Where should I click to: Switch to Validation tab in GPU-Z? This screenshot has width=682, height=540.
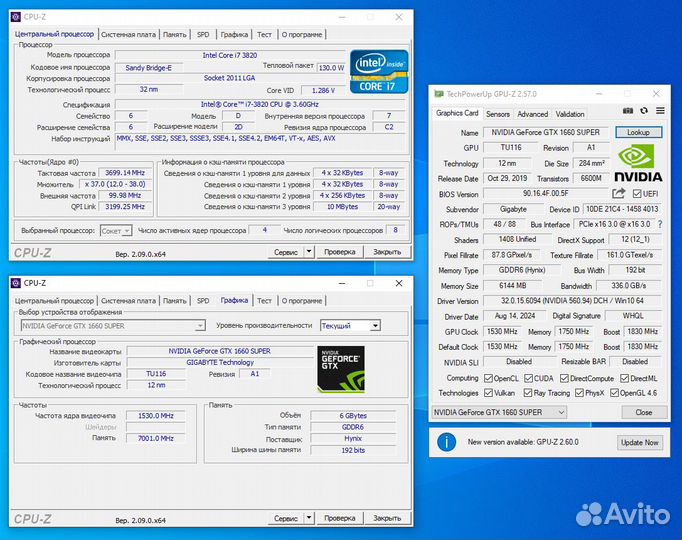(570, 114)
